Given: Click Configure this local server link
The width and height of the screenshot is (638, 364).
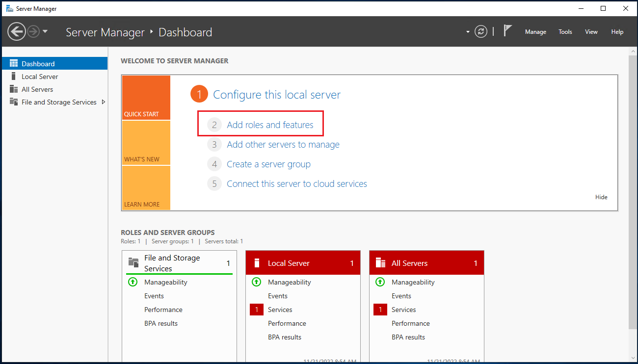Looking at the screenshot, I should (277, 95).
